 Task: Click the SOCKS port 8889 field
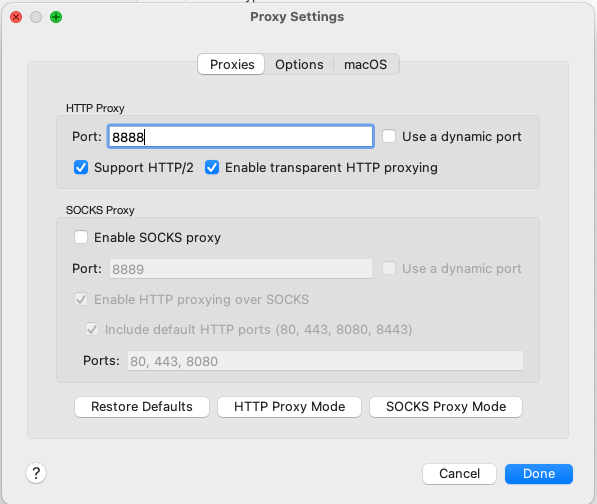(x=241, y=269)
